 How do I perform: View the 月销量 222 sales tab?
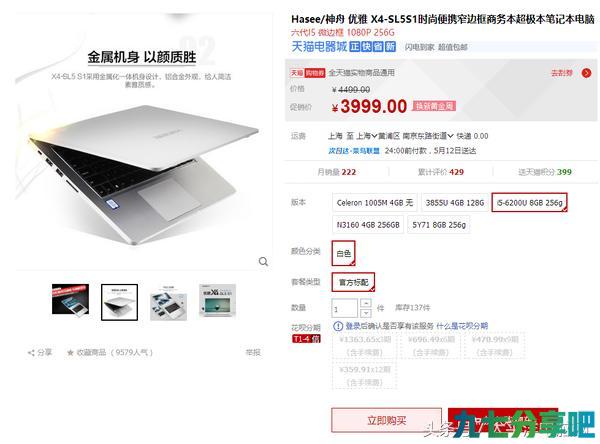(337, 172)
